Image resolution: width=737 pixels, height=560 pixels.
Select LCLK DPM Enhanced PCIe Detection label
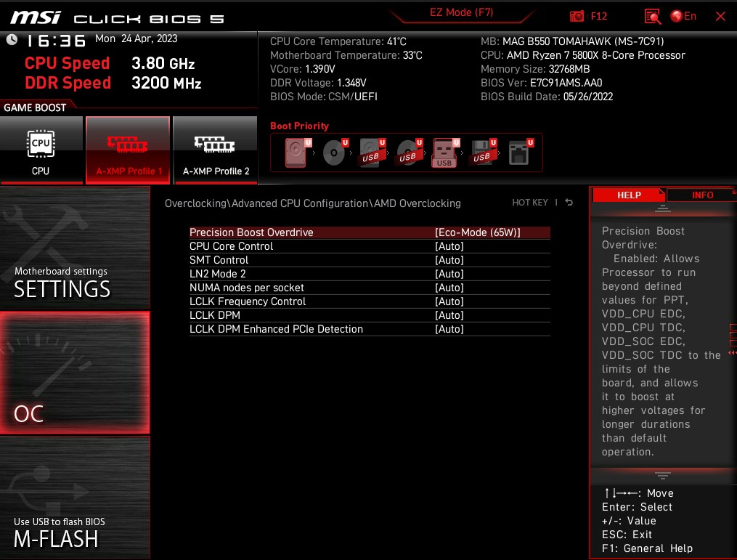click(x=277, y=329)
